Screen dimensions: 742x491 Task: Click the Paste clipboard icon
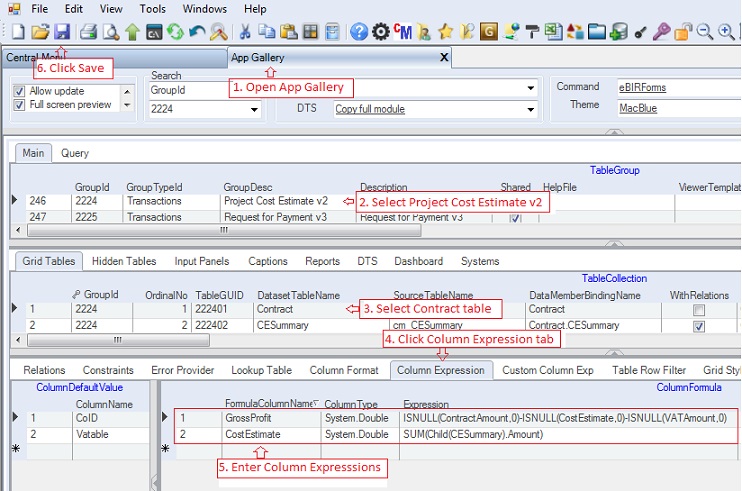(x=289, y=32)
